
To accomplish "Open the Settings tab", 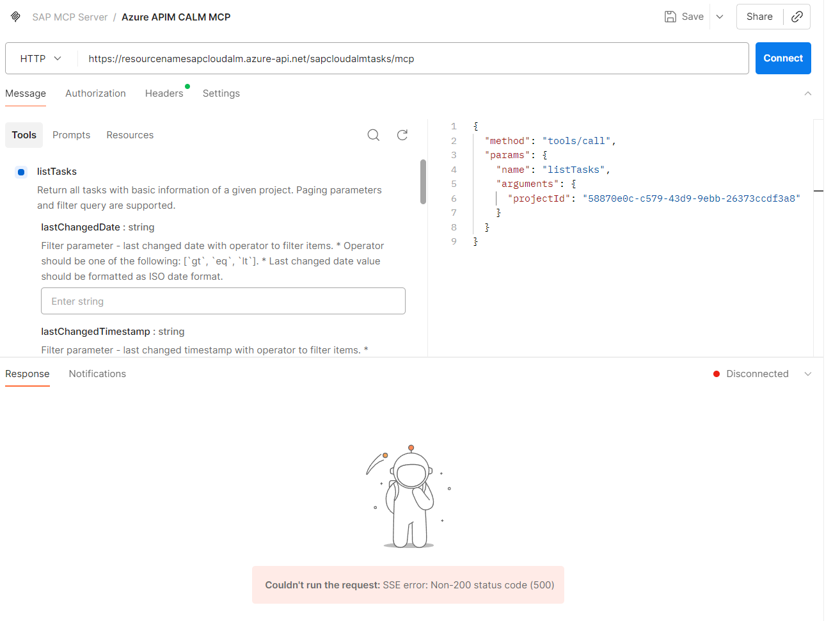I will [221, 93].
